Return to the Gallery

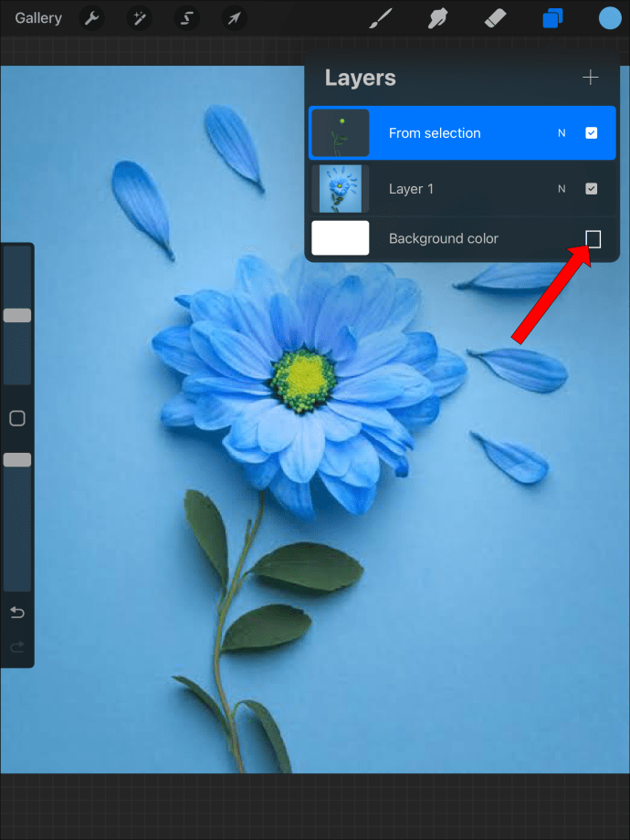38,18
